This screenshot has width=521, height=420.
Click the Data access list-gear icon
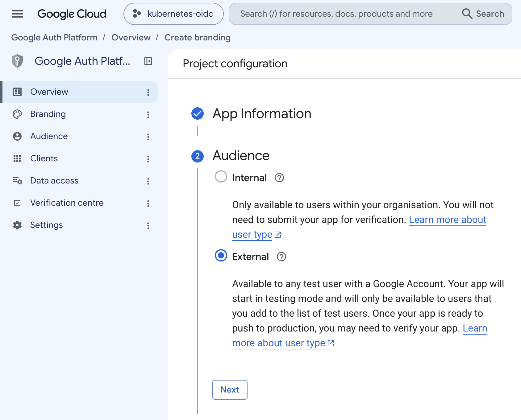17,181
